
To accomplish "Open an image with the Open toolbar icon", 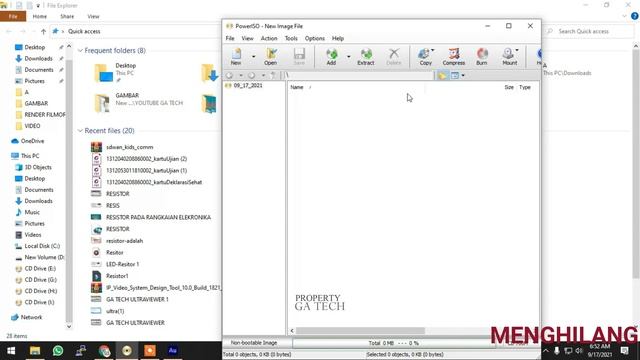I will tap(270, 56).
